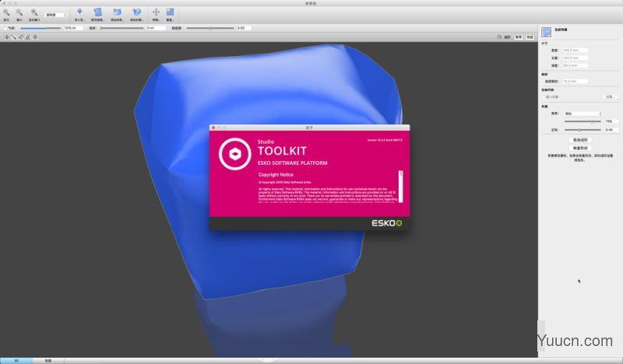This screenshot has width=623, height=364.
Task: Toggle the air checkbox beside the first slider
Action: click(5, 28)
